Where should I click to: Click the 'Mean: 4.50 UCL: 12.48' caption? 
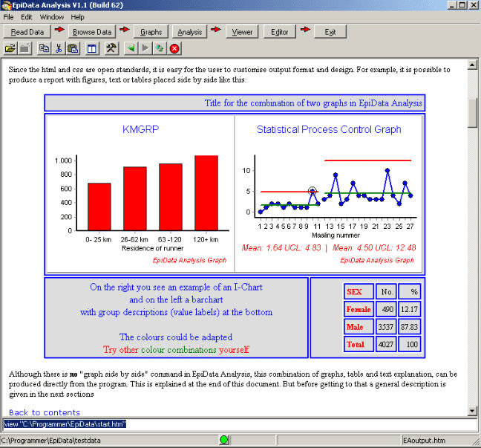click(x=374, y=248)
